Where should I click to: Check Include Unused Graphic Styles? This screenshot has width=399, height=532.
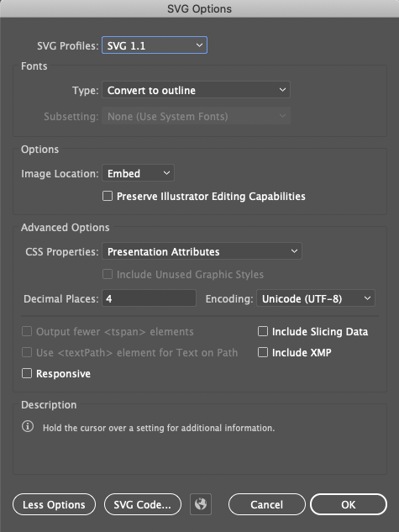pos(108,274)
